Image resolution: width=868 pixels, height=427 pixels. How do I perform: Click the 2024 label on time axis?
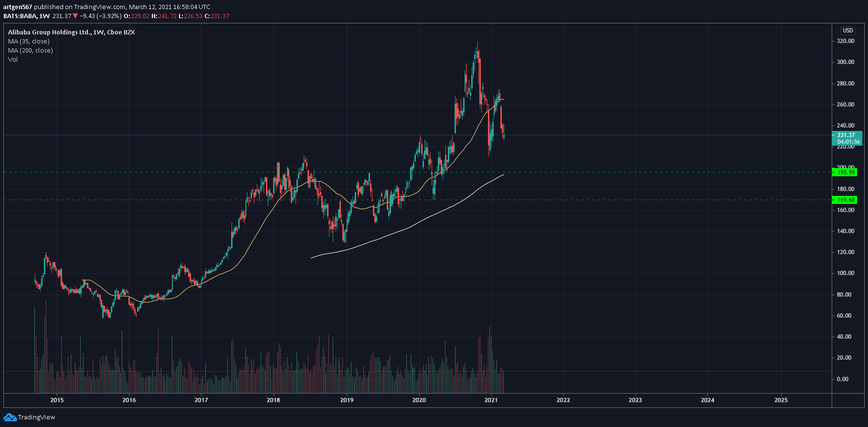tap(707, 400)
